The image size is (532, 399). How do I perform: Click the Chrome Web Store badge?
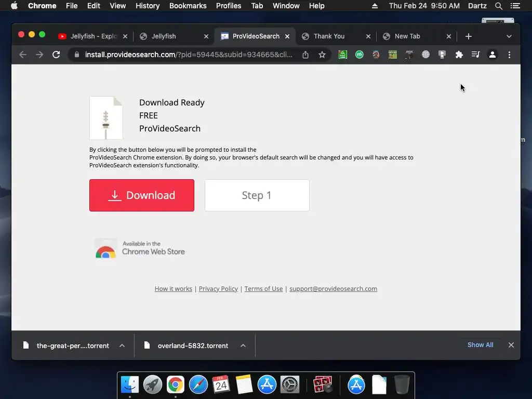point(140,248)
